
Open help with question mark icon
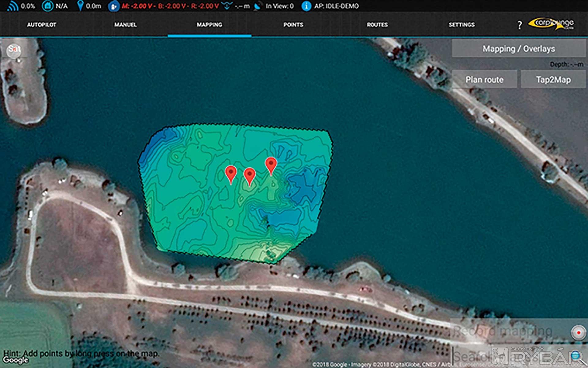pos(519,25)
